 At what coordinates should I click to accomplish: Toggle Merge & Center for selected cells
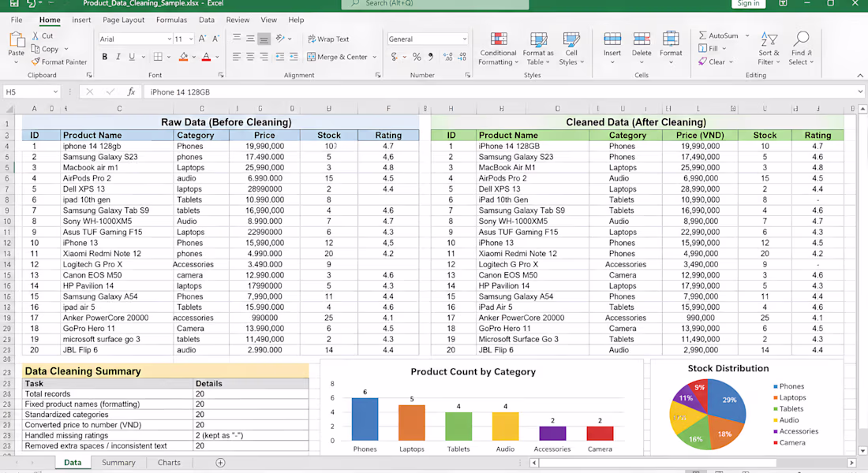coord(337,57)
